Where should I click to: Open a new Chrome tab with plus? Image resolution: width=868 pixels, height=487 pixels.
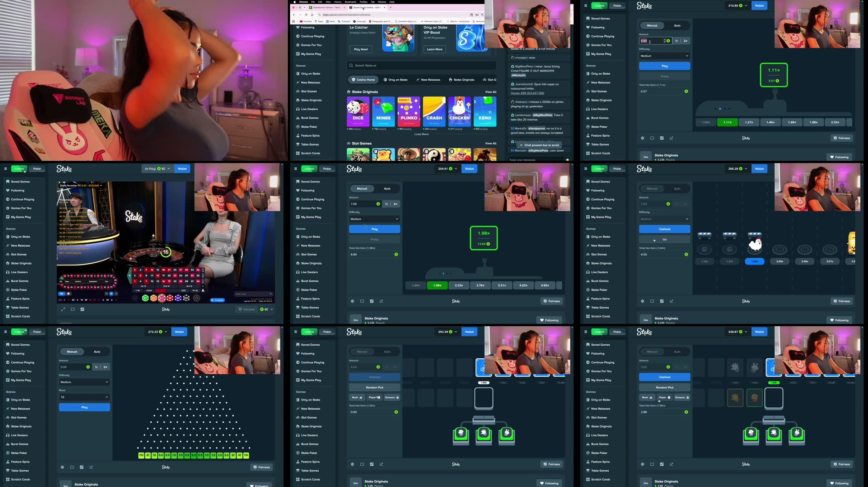(x=391, y=8)
